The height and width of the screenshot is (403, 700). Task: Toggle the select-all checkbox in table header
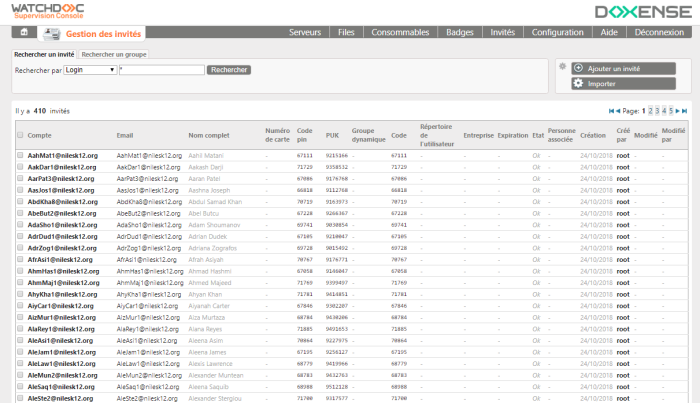click(x=20, y=135)
